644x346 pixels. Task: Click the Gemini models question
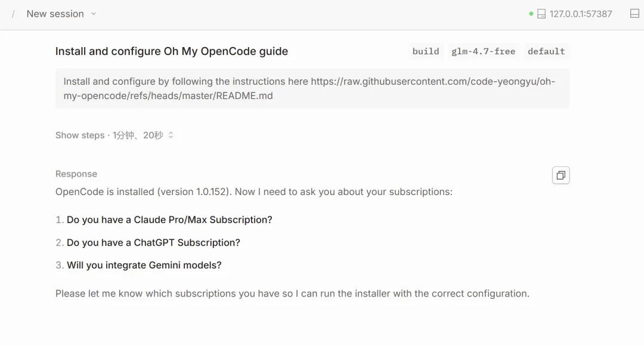tap(144, 265)
